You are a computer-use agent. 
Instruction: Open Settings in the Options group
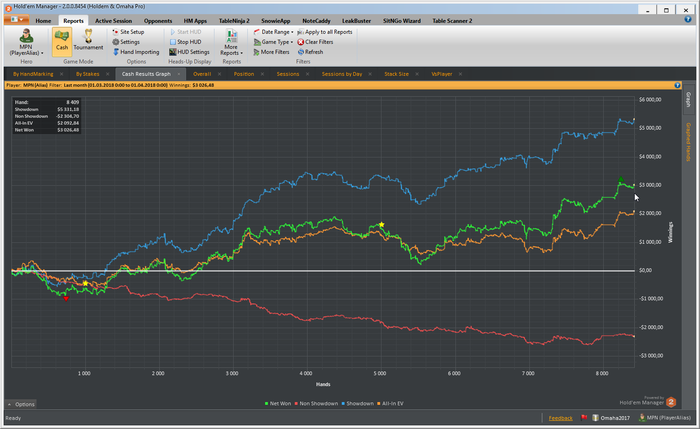pos(126,42)
